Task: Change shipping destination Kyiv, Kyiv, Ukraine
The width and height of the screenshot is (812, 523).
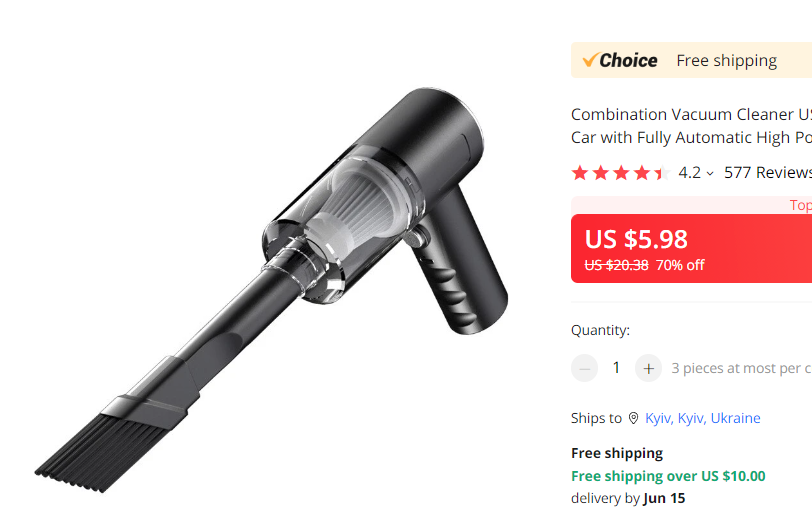Action: (702, 418)
